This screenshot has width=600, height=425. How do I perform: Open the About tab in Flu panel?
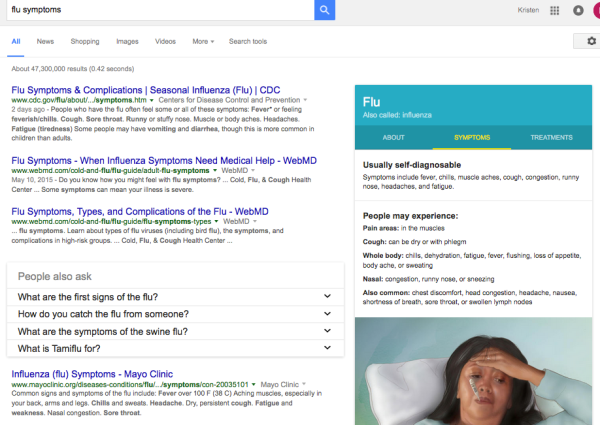[x=393, y=137]
